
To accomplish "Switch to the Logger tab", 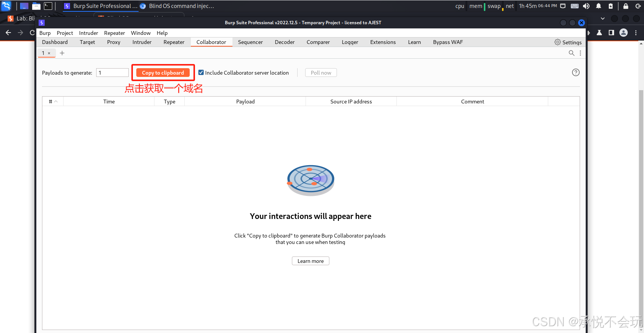I will (x=350, y=42).
